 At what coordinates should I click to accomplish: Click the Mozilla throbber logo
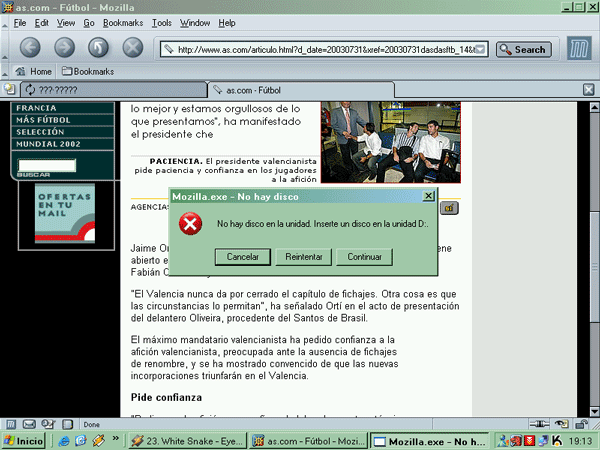577,48
